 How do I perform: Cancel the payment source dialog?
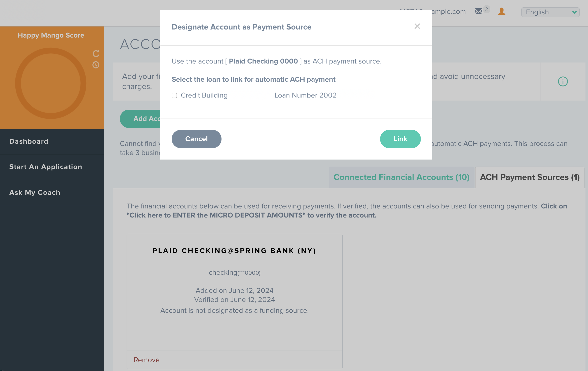coord(196,139)
